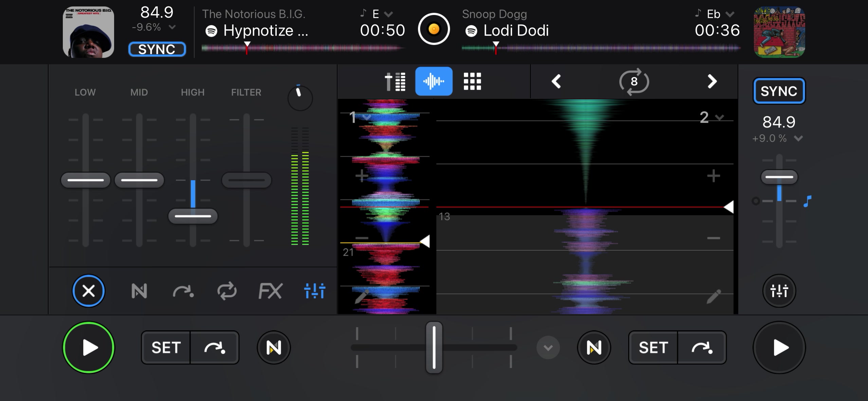The height and width of the screenshot is (401, 868).
Task: Tap the loop next arrow
Action: click(x=712, y=82)
